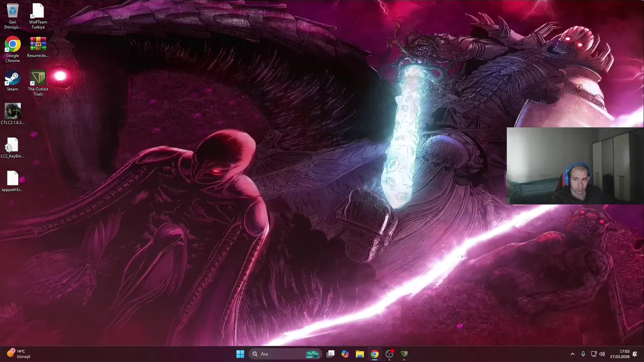
Task: Select the Steam desktop shortcut
Action: point(13,81)
